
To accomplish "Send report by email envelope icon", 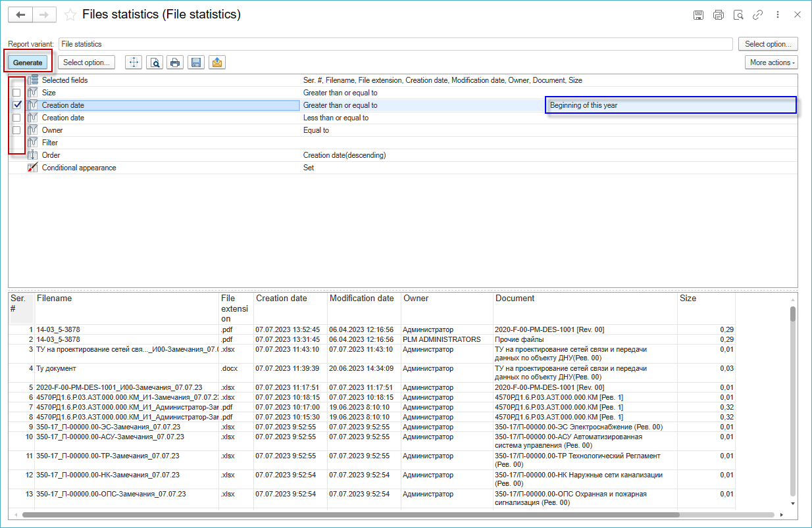I will 216,62.
